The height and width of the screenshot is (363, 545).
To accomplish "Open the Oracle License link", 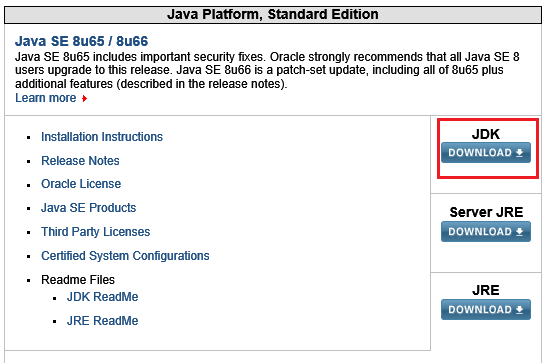I will click(x=81, y=184).
